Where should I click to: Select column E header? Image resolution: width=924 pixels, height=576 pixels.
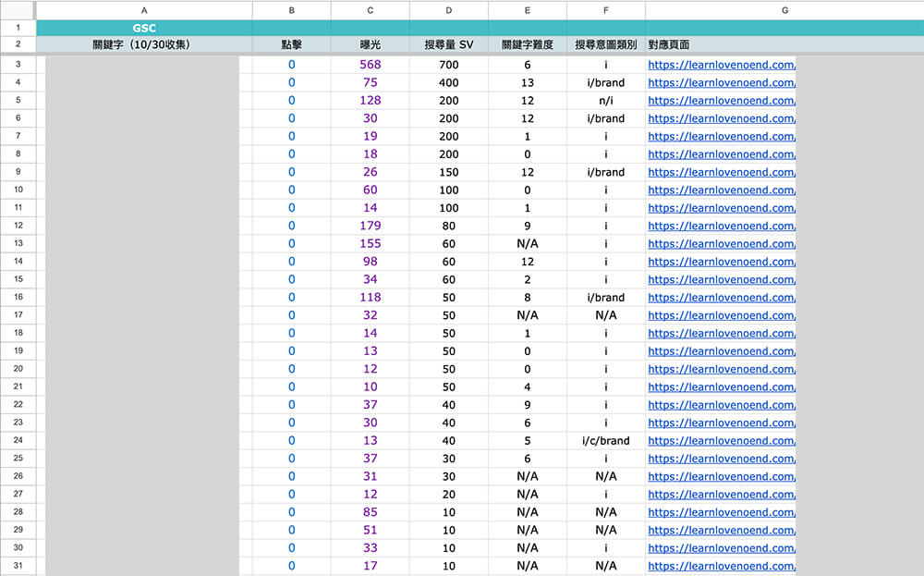[x=528, y=10]
